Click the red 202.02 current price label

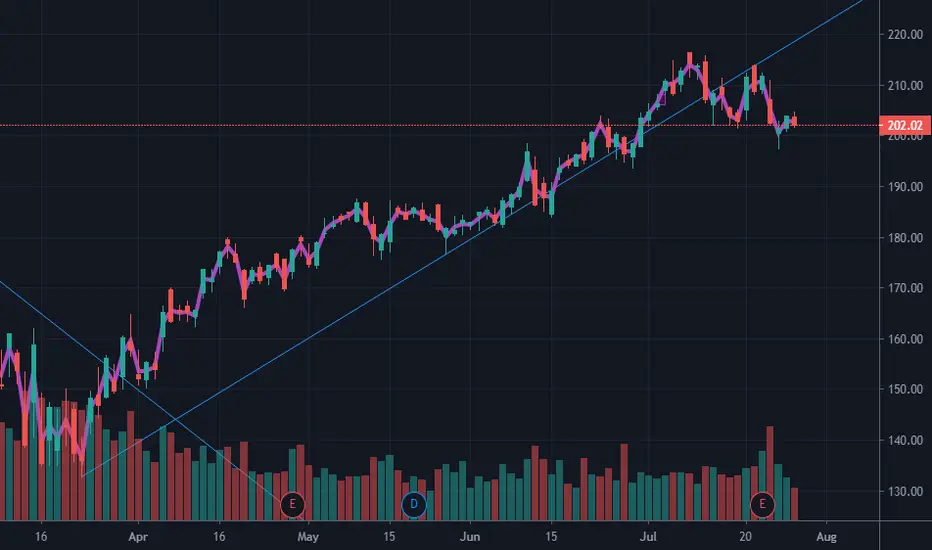coord(905,125)
